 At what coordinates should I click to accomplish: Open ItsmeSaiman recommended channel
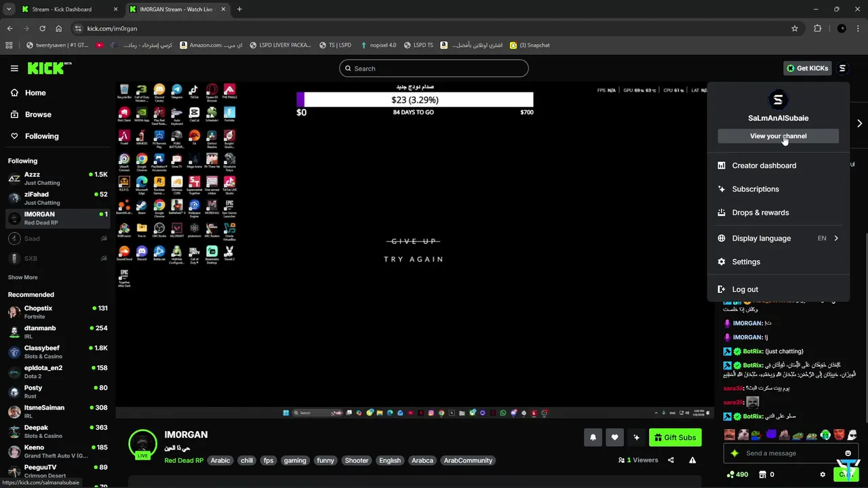[x=57, y=411]
